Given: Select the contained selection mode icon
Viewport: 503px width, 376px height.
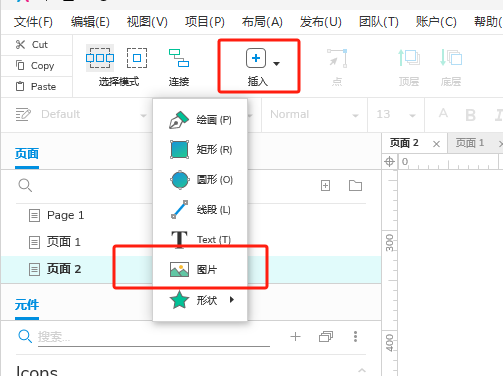Looking at the screenshot, I should (x=137, y=58).
